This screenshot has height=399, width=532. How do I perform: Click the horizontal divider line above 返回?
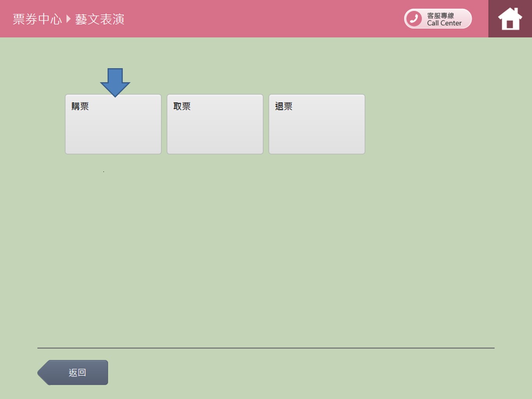coord(266,348)
